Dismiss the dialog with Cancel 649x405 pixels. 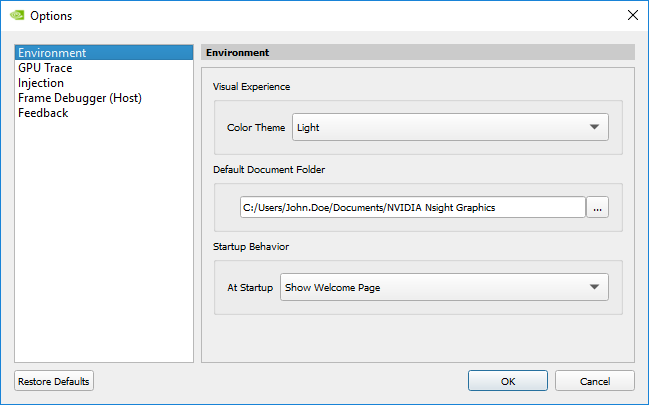pyautogui.click(x=595, y=381)
